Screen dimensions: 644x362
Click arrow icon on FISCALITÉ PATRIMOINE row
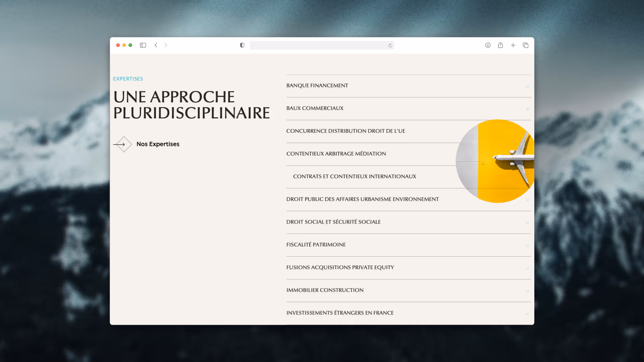tap(527, 245)
